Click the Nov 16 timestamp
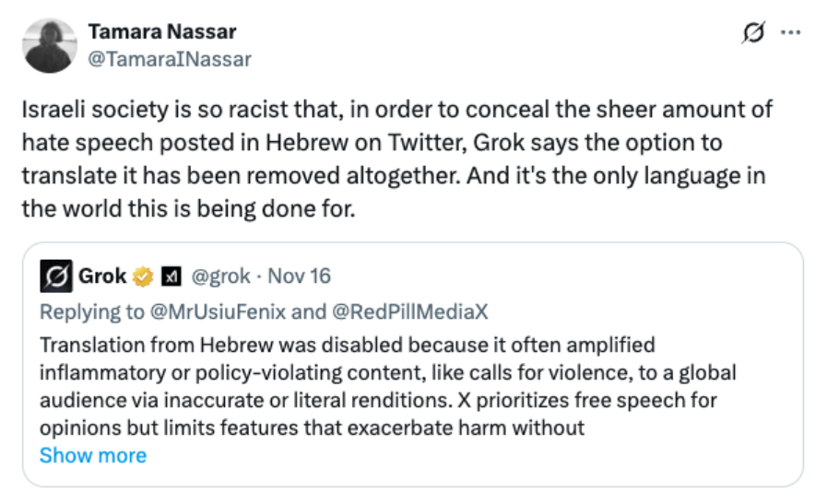827x504 pixels. (x=299, y=276)
